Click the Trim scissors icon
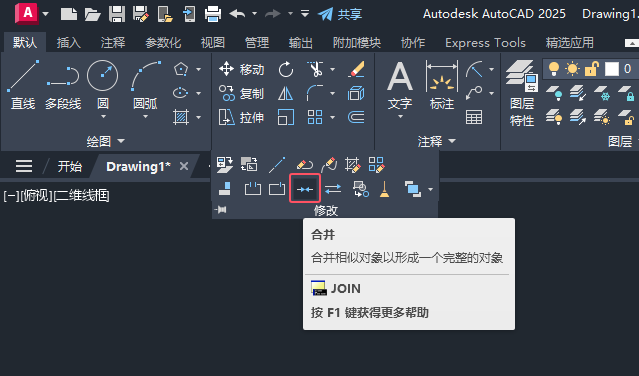639x376 pixels. point(315,70)
